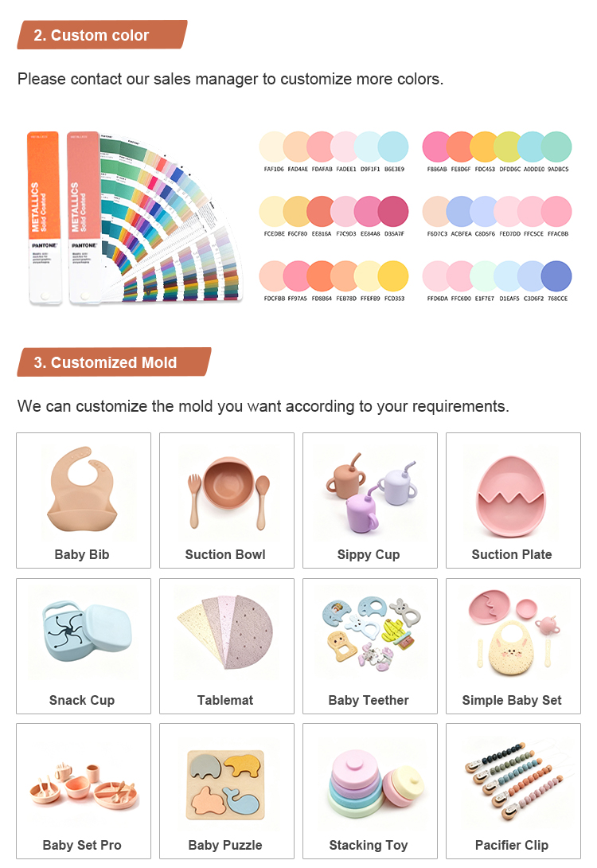Select the FCD353 yellow color swatch
597x868 pixels.
click(x=393, y=276)
